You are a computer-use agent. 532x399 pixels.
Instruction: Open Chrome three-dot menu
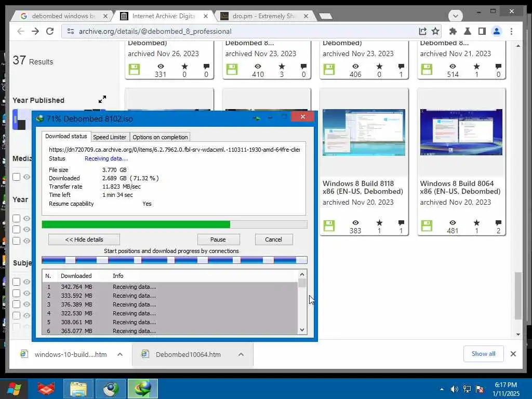click(x=511, y=31)
